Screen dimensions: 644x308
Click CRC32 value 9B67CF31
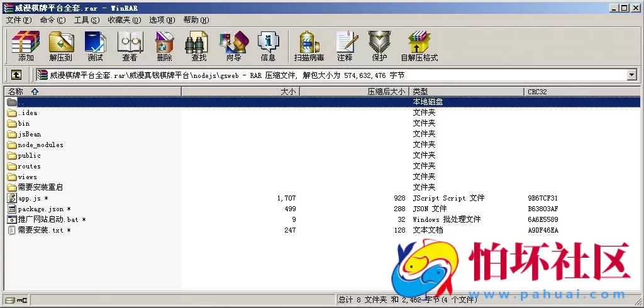(x=543, y=198)
